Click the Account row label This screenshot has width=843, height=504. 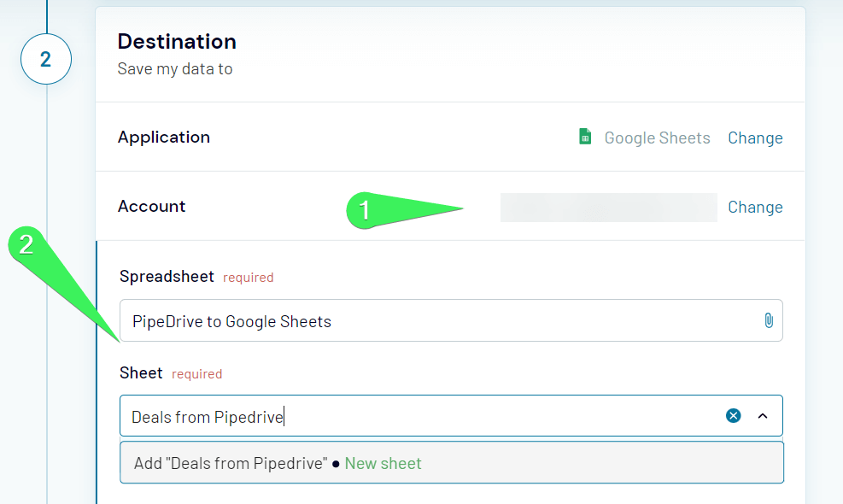click(x=151, y=206)
